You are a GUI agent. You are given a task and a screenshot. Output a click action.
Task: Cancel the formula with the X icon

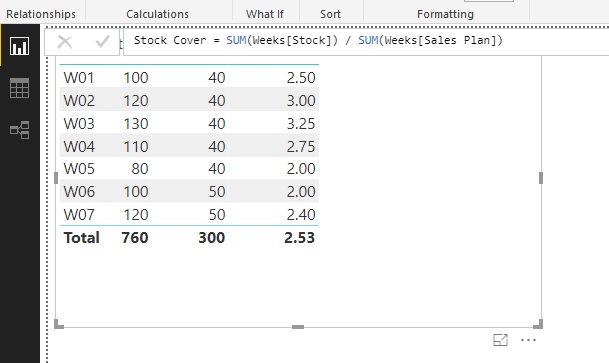[64, 42]
